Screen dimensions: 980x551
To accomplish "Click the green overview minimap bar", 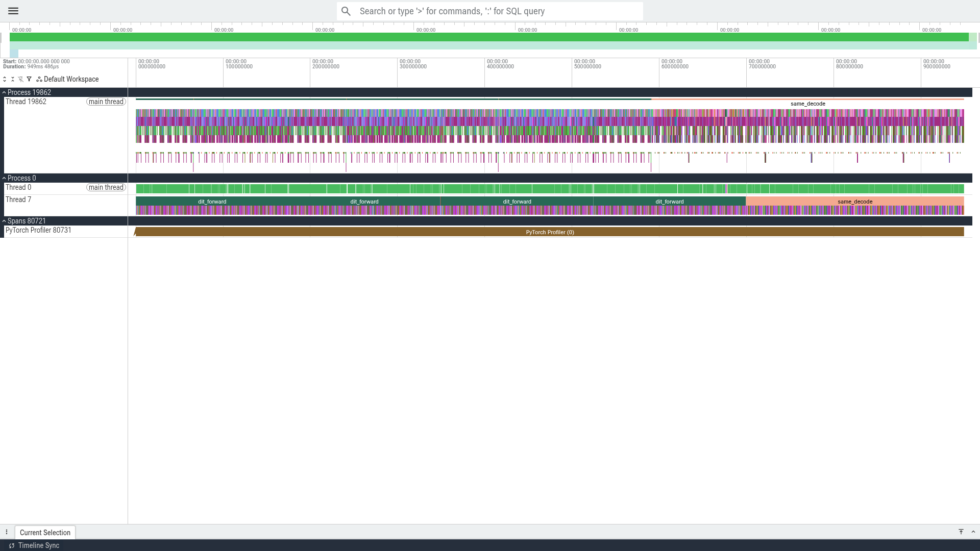I will click(489, 37).
